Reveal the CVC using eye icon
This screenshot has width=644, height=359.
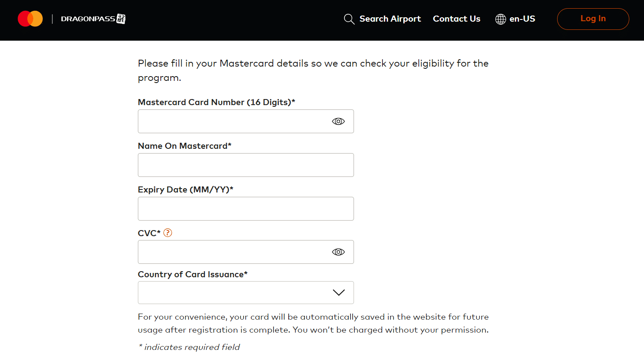point(338,252)
